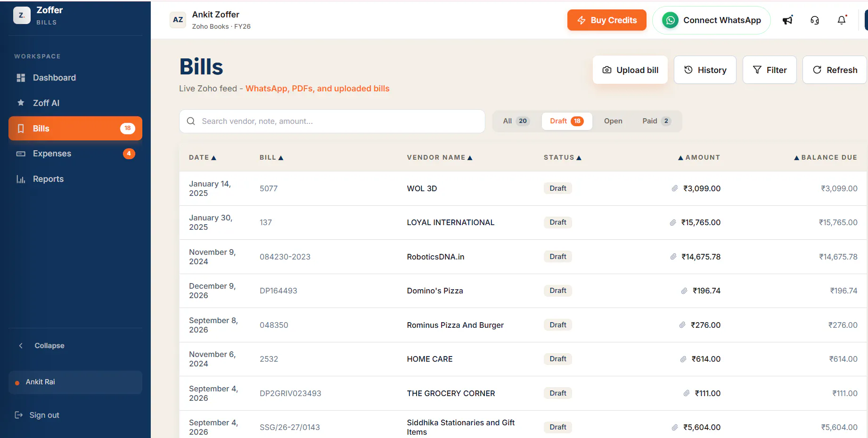Click the Expenses sidebar icon
The height and width of the screenshot is (438, 868).
(x=21, y=154)
